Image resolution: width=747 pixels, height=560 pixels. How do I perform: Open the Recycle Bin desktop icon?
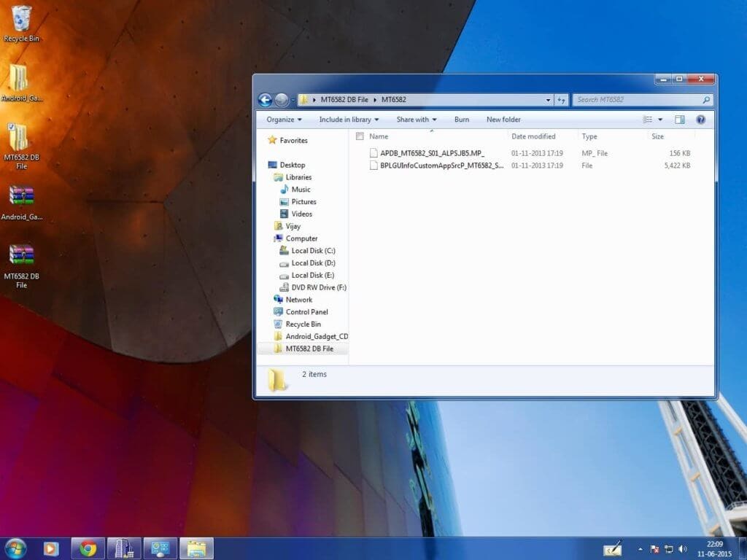tap(21, 24)
